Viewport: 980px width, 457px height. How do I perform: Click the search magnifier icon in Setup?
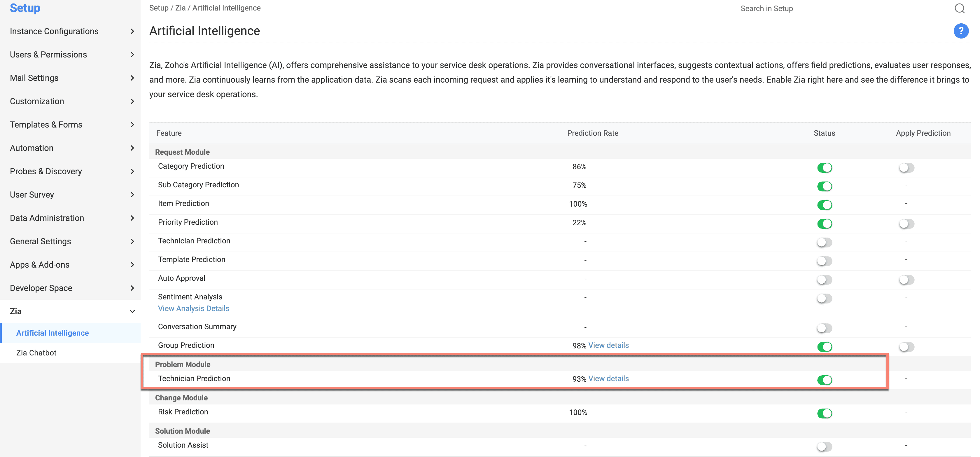[x=959, y=8]
